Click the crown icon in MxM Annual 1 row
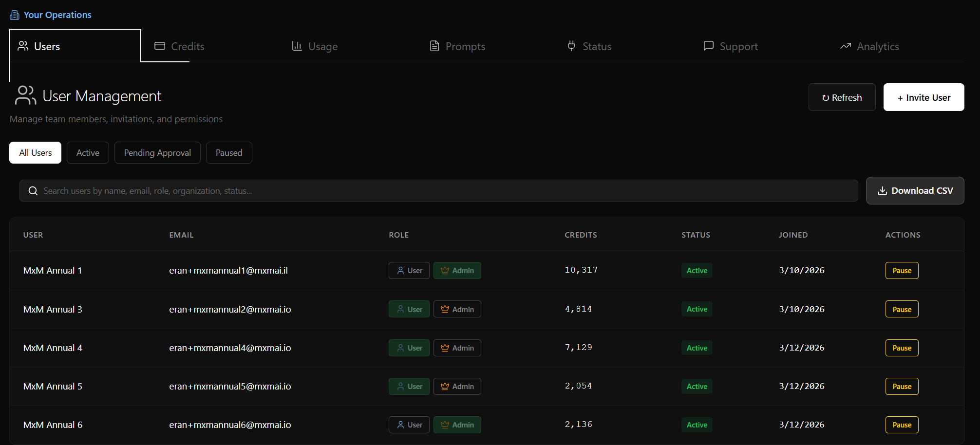 pyautogui.click(x=445, y=270)
